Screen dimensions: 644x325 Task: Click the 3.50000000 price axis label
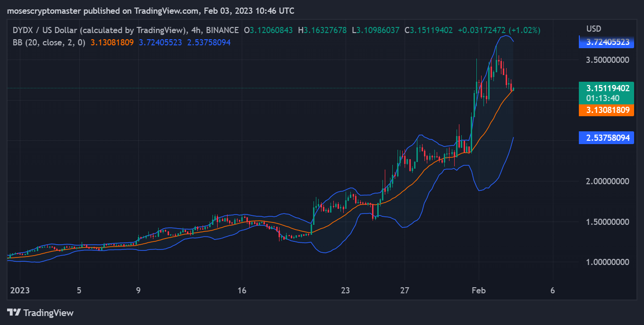tap(608, 60)
